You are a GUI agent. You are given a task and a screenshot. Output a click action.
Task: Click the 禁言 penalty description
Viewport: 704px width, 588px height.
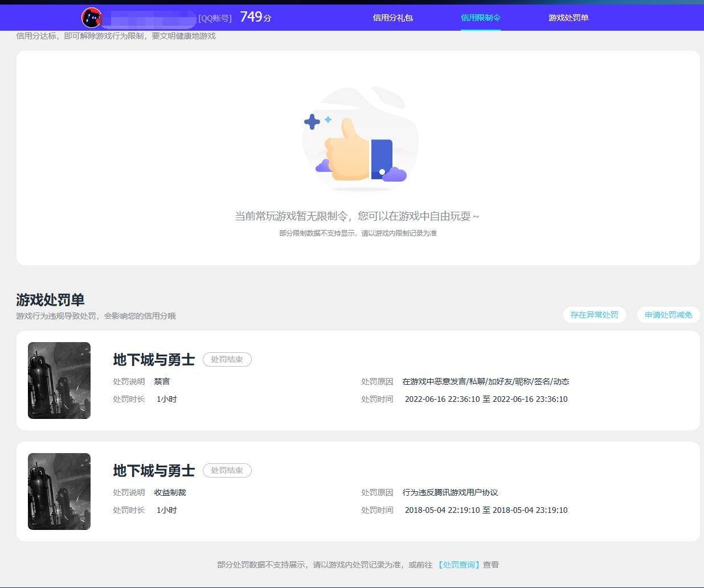162,381
